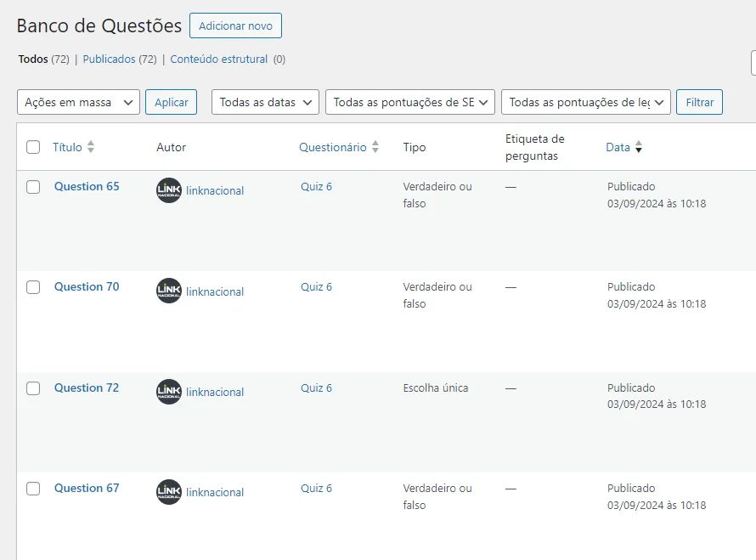Click the sort arrows beside Título column
Image resolution: width=756 pixels, height=560 pixels.
[x=91, y=147]
